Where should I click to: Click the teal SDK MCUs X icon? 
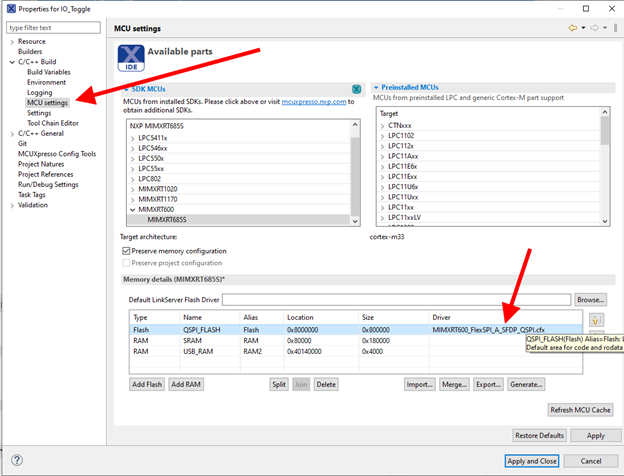tap(357, 89)
